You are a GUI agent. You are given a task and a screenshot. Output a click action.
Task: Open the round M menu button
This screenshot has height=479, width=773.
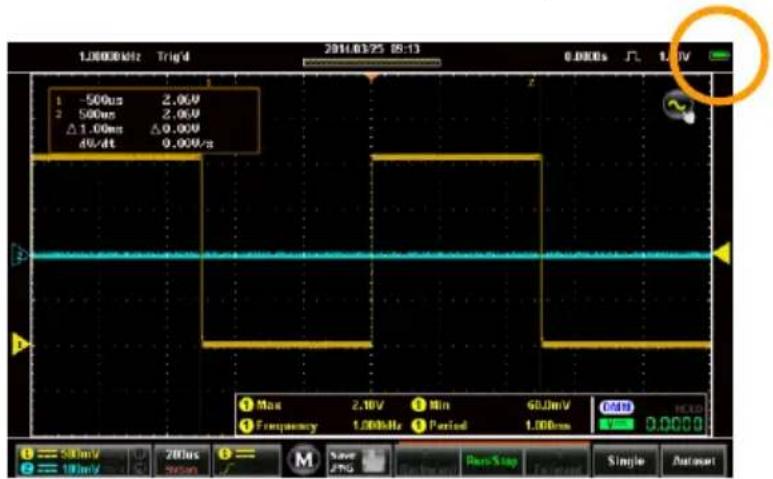coord(303,460)
